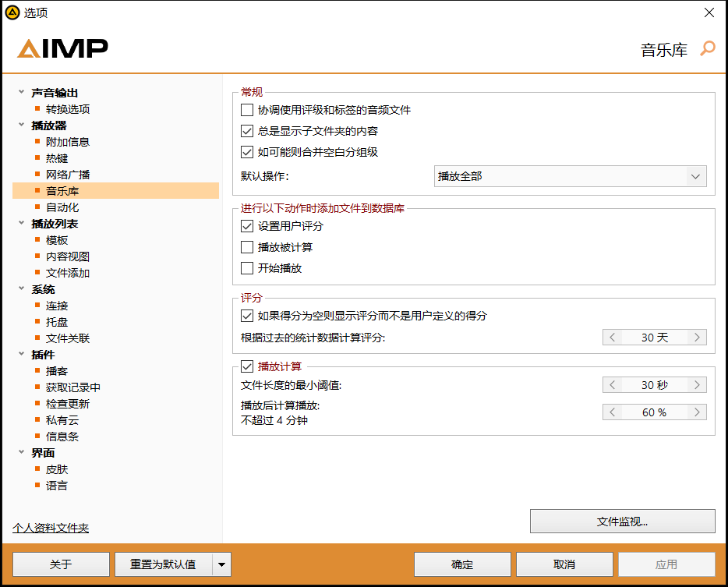Open the 附加信息 settings page
The width and height of the screenshot is (728, 587).
[68, 142]
